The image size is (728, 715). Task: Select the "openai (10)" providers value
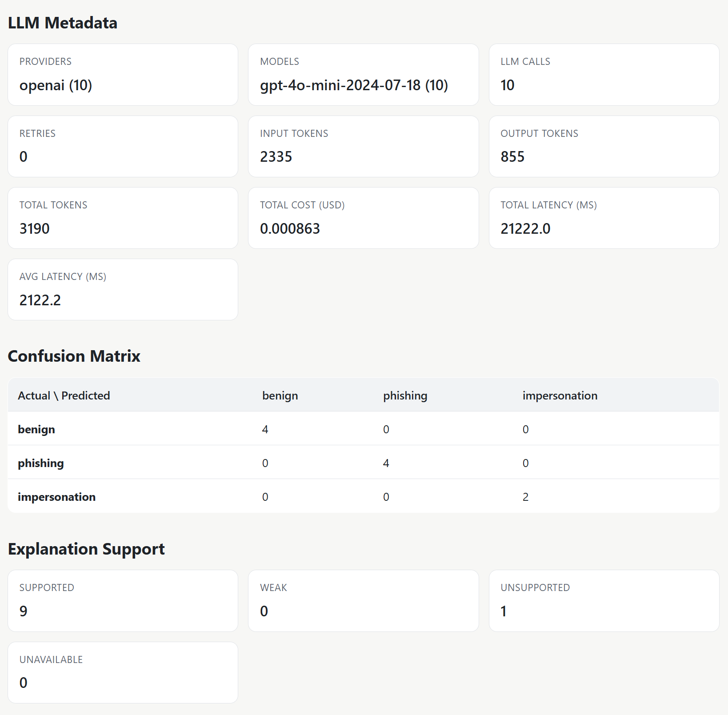pos(56,85)
